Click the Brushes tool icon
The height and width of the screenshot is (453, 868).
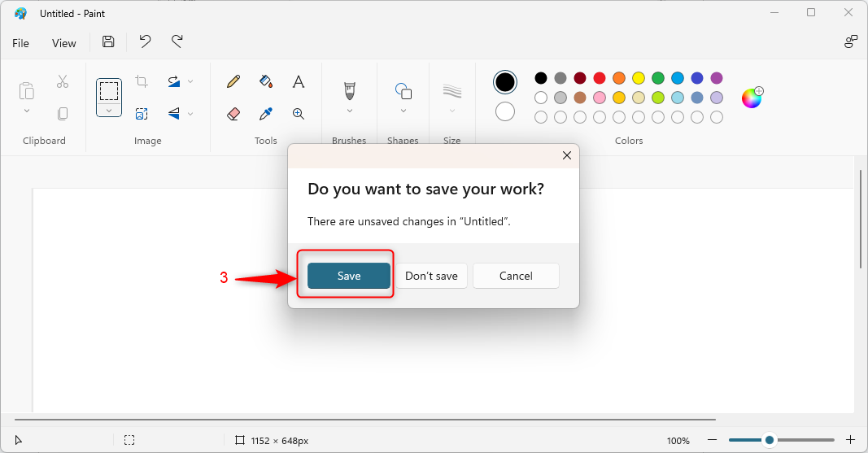[349, 91]
